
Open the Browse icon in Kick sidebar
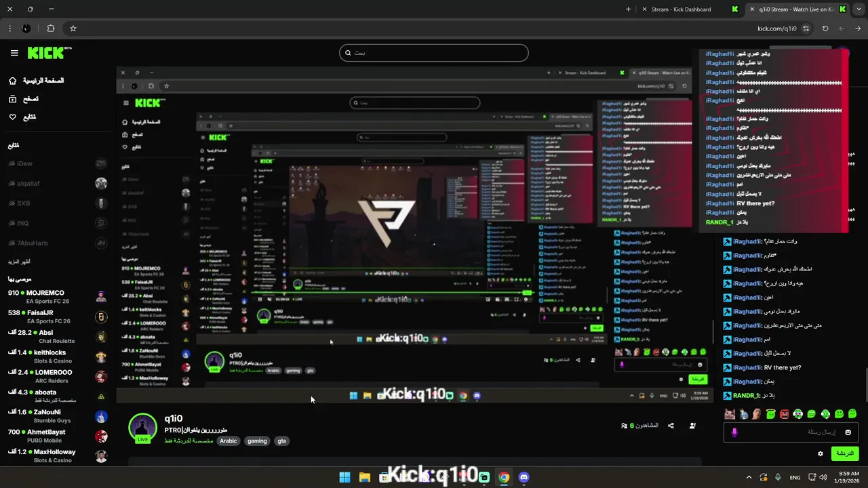tap(12, 99)
